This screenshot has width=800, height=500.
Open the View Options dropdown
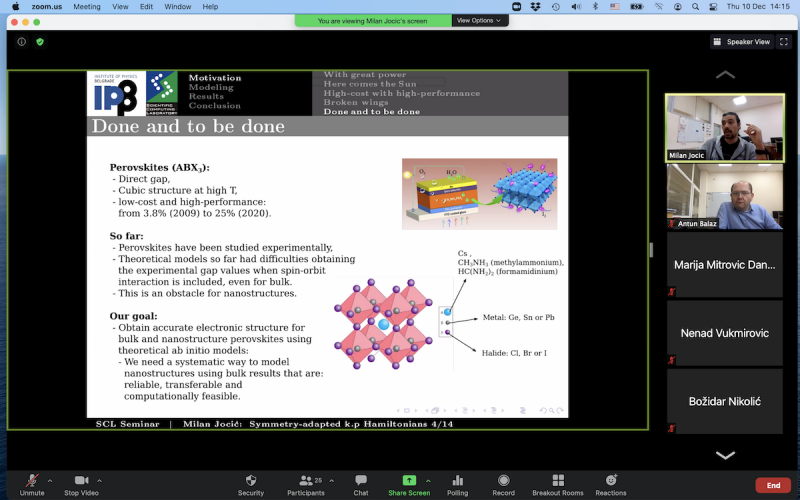tap(479, 20)
